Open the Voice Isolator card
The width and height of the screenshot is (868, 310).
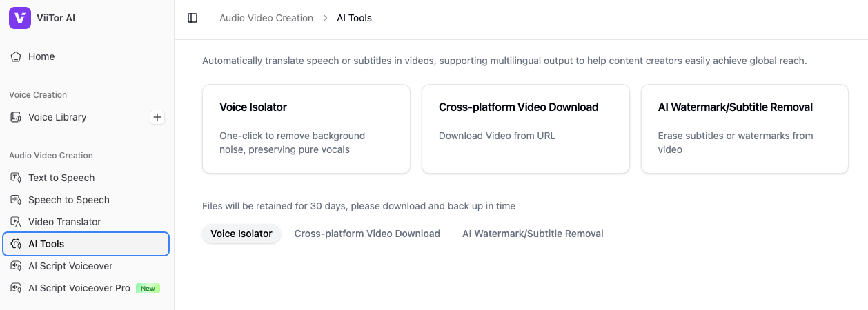pyautogui.click(x=306, y=129)
